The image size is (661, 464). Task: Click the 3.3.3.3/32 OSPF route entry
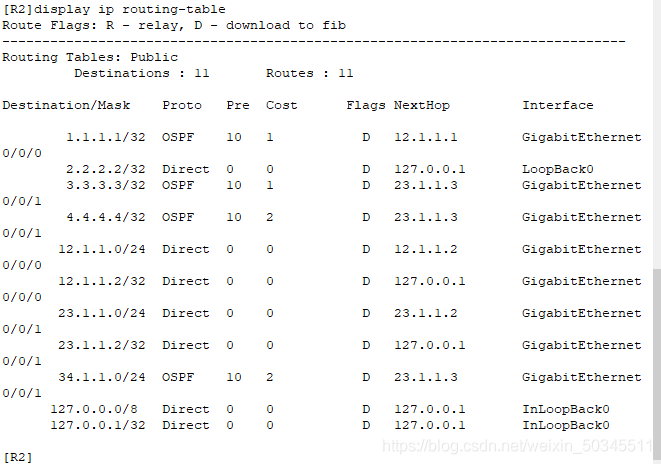[322, 193]
